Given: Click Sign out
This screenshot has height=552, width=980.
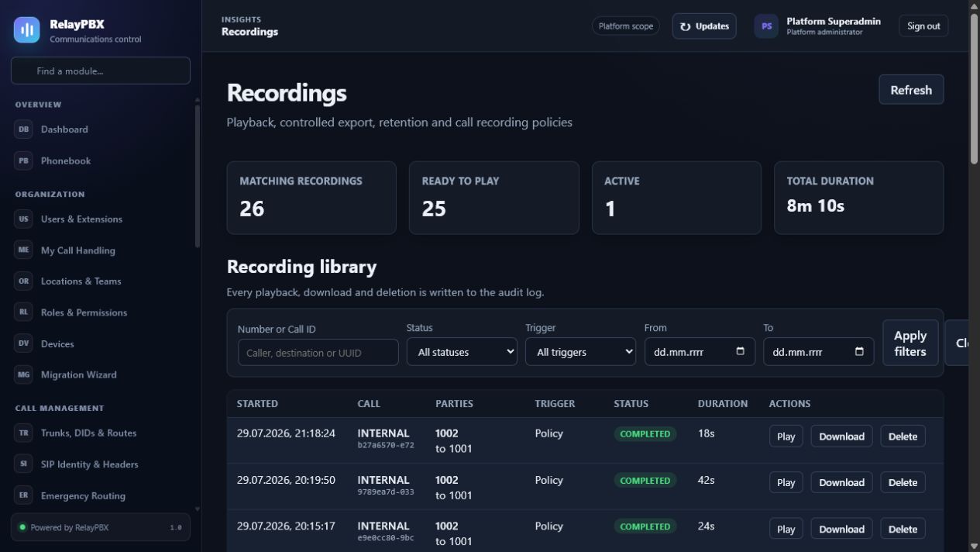Looking at the screenshot, I should (x=923, y=26).
